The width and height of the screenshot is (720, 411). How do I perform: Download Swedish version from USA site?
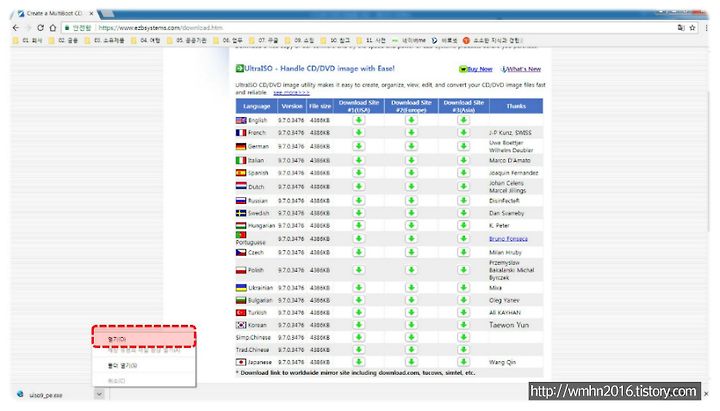359,213
